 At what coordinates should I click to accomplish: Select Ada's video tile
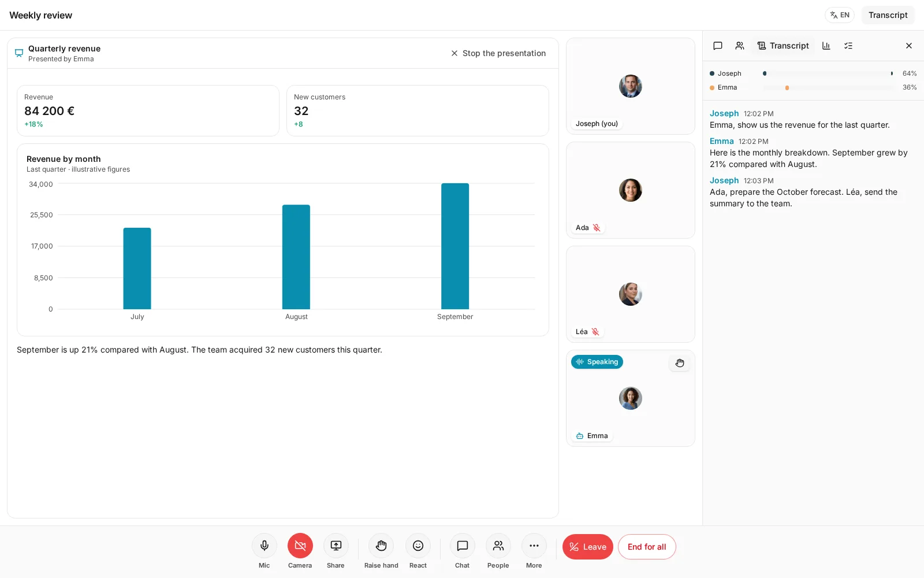[x=631, y=190]
